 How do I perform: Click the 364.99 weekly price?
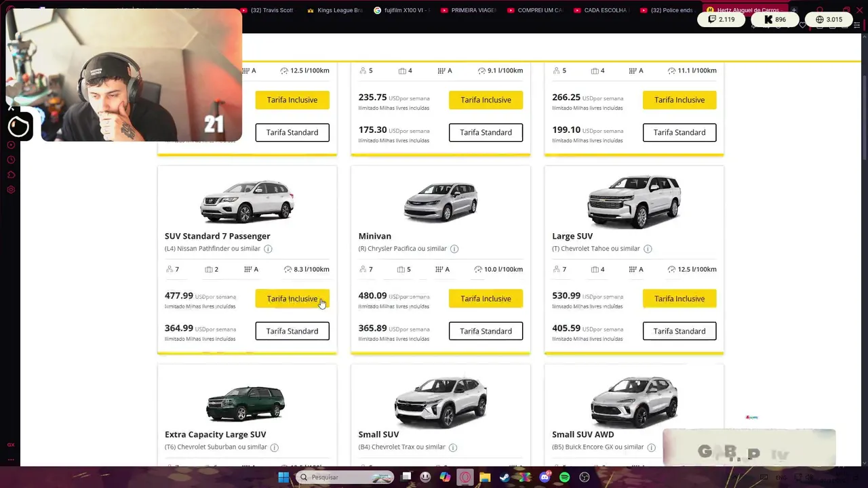click(179, 328)
